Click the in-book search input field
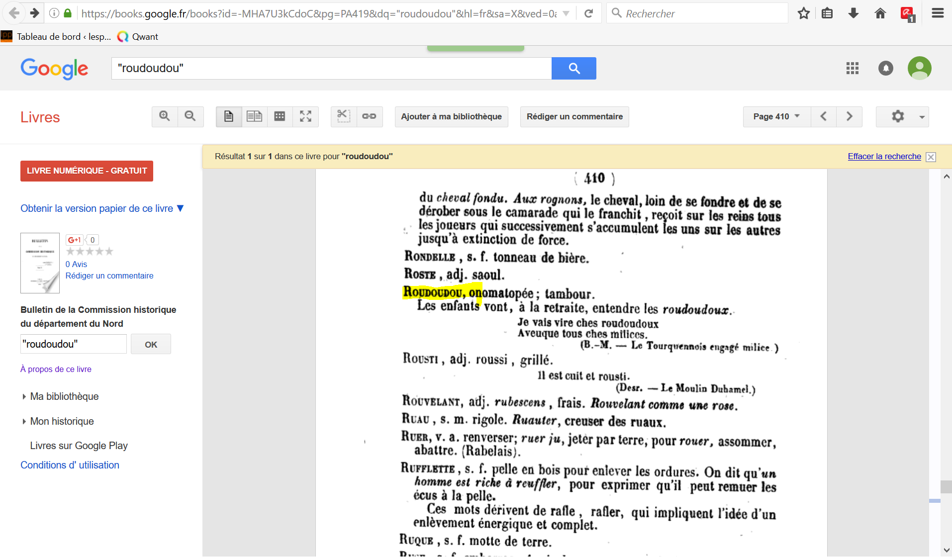This screenshot has height=560, width=952. [73, 344]
